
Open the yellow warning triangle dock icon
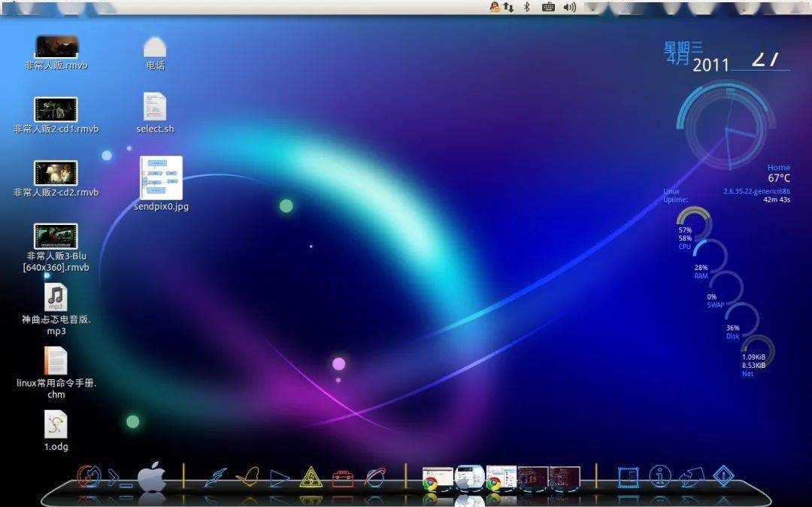[x=311, y=478]
